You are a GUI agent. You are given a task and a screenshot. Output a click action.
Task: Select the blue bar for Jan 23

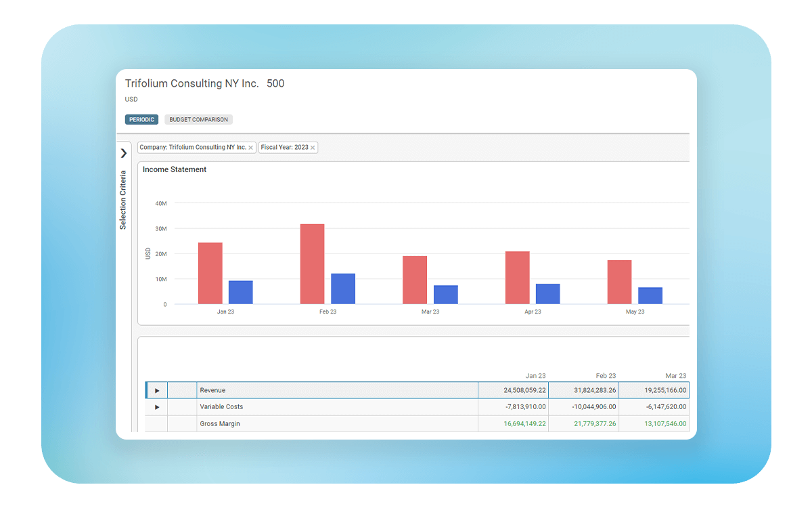coord(240,292)
